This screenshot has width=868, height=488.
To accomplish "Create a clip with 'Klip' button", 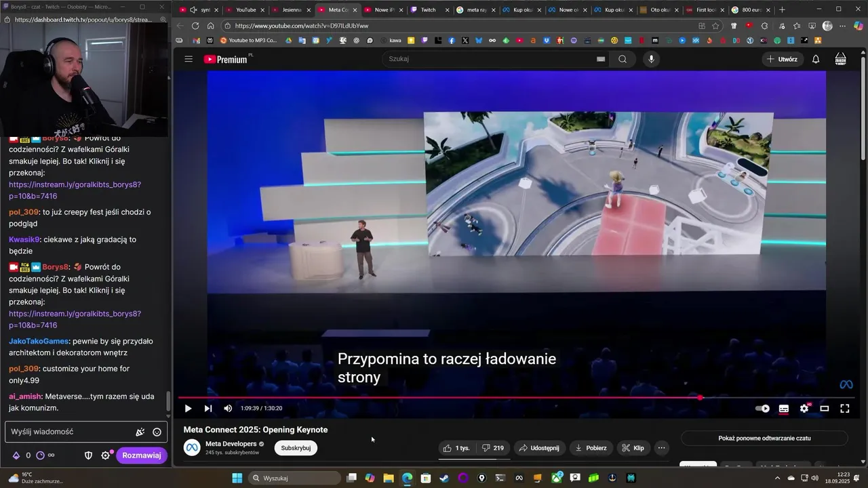I will 633,448.
